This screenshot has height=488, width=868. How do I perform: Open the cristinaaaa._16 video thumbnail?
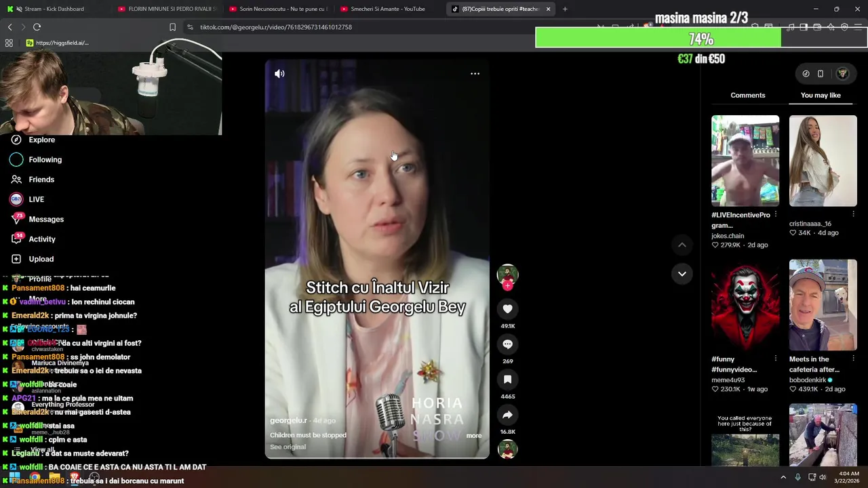(x=823, y=161)
